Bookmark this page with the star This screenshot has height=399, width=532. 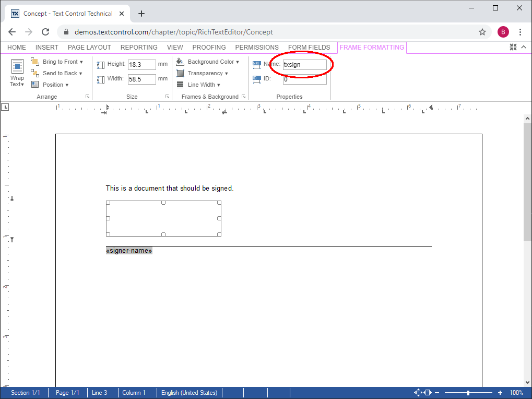tap(482, 32)
